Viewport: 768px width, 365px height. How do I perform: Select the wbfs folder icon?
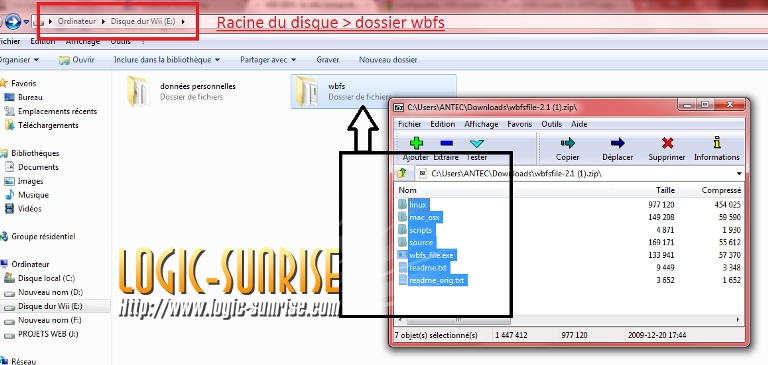308,92
